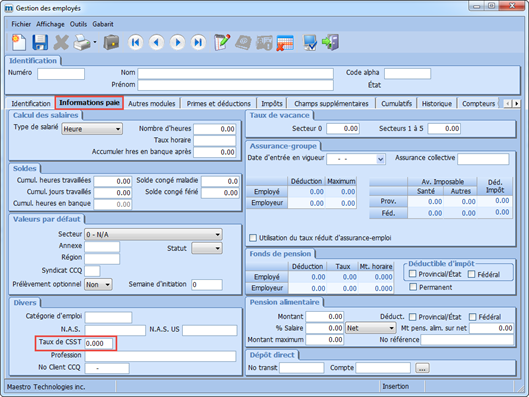
Task: Switch to the Autres modules tab
Action: coord(152,104)
